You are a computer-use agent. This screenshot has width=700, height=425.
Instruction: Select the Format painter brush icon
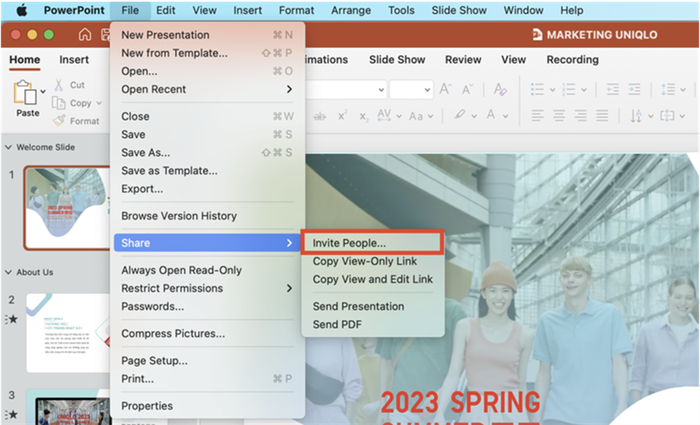[x=59, y=121]
